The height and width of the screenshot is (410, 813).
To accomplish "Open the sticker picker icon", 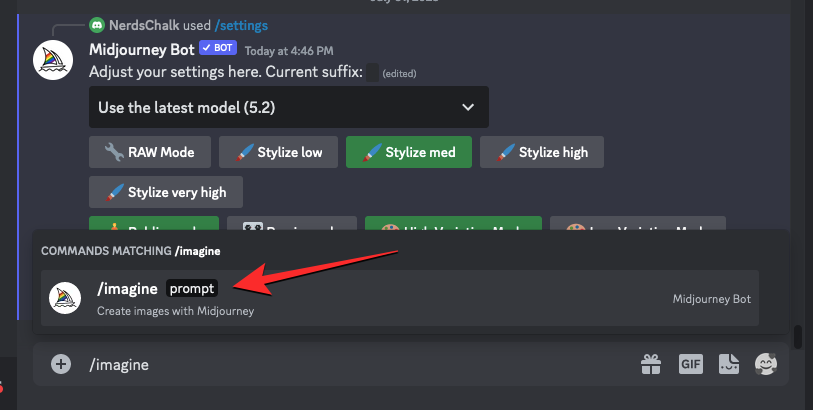I will tap(728, 364).
